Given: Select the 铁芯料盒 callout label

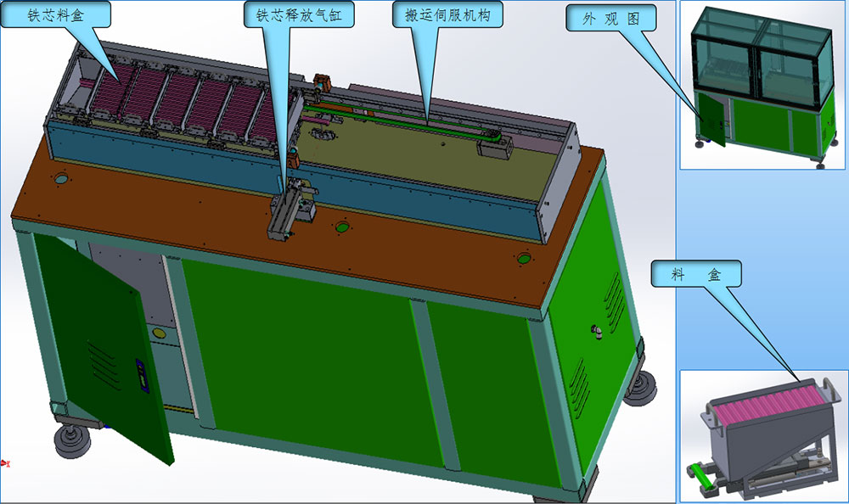Looking at the screenshot, I should pos(56,15).
